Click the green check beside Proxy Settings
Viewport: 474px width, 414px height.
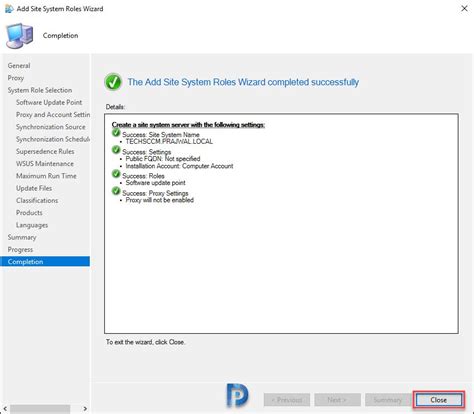[x=116, y=191]
